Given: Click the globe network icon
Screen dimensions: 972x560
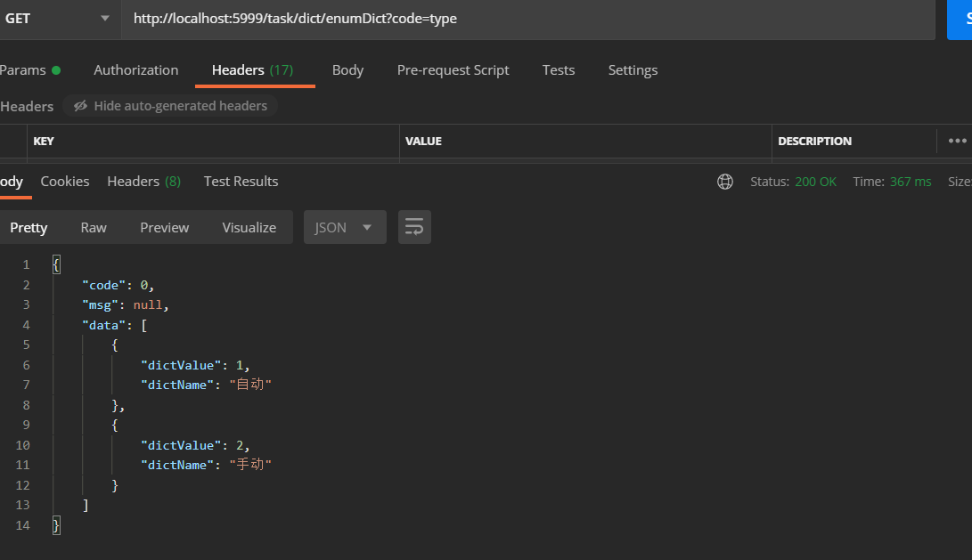Looking at the screenshot, I should point(725,182).
